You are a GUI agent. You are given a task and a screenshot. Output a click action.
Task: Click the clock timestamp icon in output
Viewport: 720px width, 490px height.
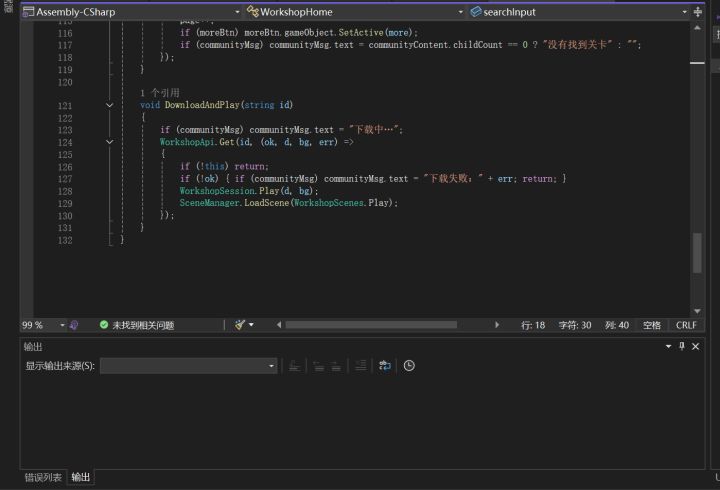pos(409,366)
